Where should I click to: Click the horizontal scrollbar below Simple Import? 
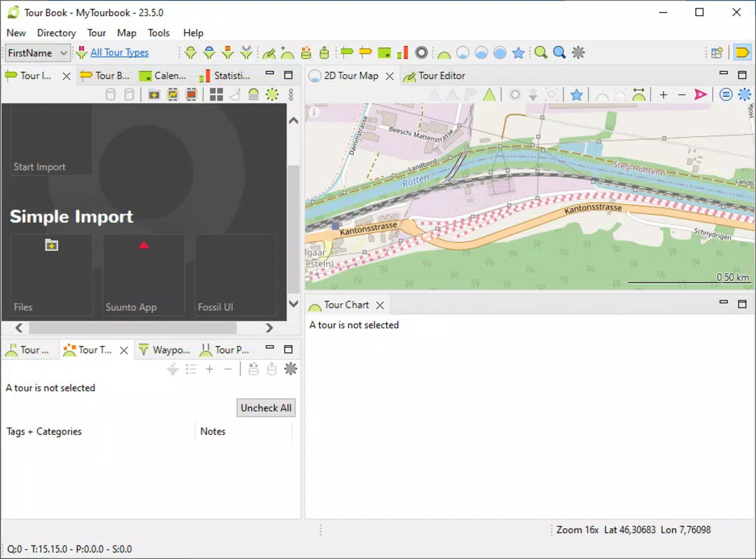[x=133, y=328]
